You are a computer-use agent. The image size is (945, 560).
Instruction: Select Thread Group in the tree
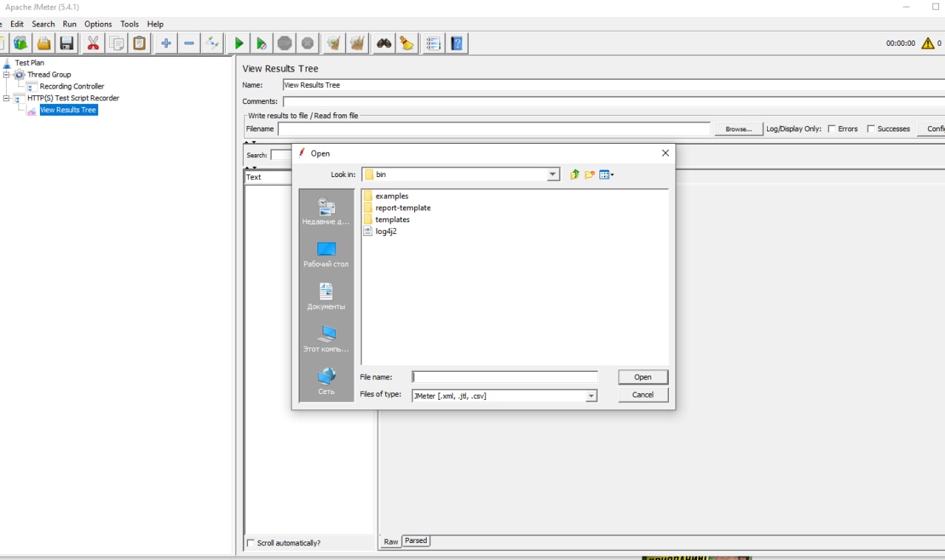[x=49, y=75]
